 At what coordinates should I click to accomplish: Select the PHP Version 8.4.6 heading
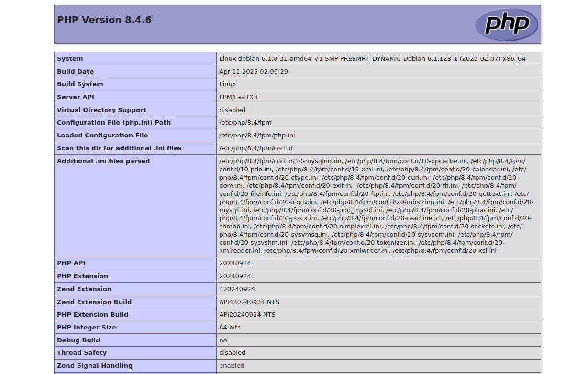pyautogui.click(x=104, y=20)
